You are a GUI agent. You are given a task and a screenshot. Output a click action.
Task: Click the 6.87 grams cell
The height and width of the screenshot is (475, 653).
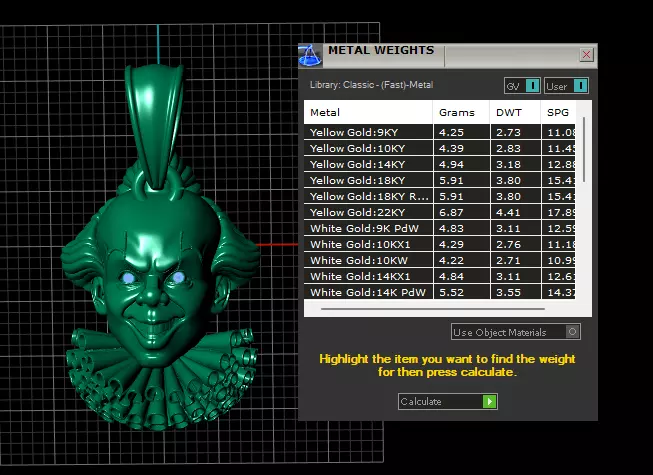click(462, 212)
